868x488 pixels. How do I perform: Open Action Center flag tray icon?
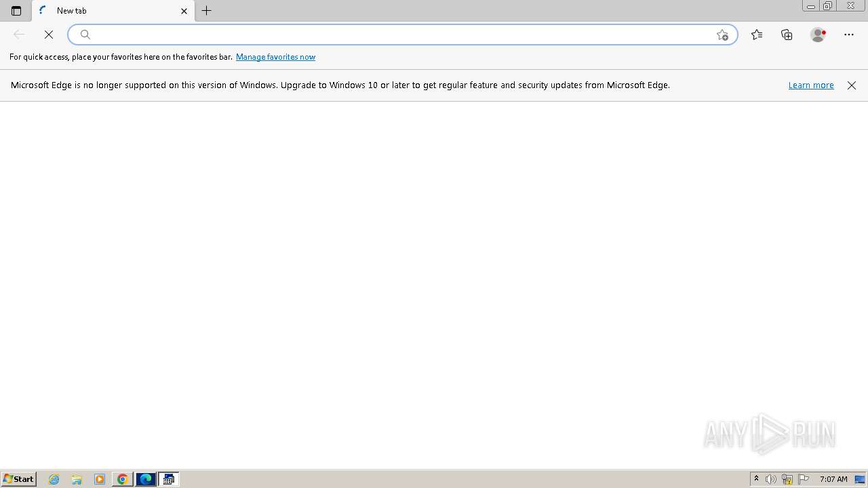click(804, 479)
